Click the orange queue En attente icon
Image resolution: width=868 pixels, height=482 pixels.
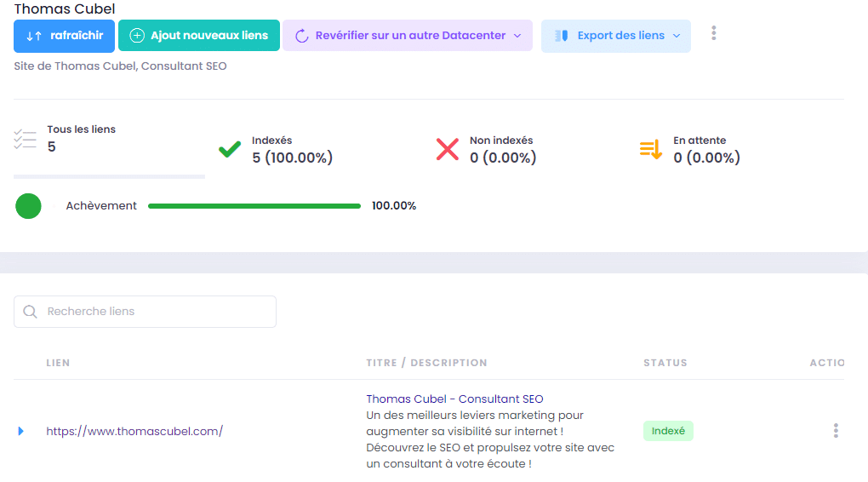pos(651,149)
